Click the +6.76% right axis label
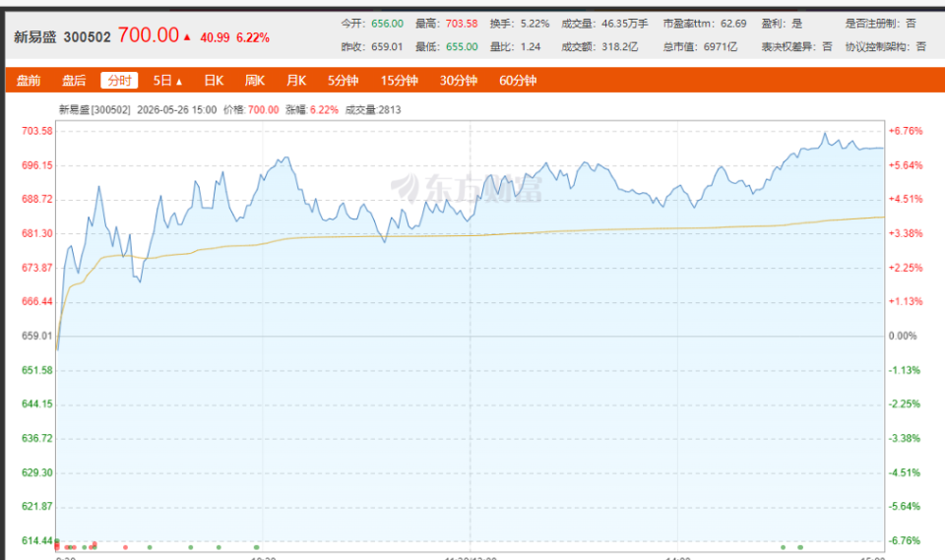Screen dimensions: 945x560 click(x=906, y=131)
